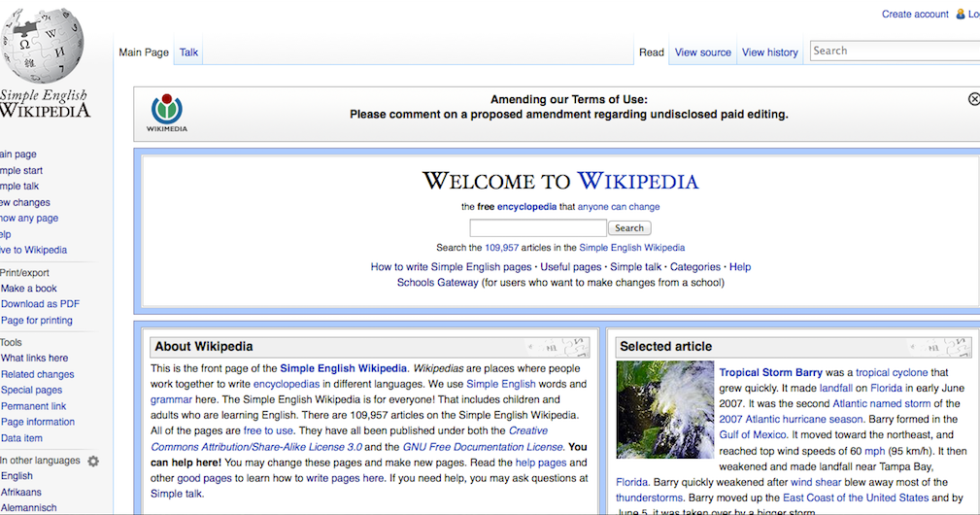Click Permanent link in Tools
The width and height of the screenshot is (980, 515).
(33, 406)
